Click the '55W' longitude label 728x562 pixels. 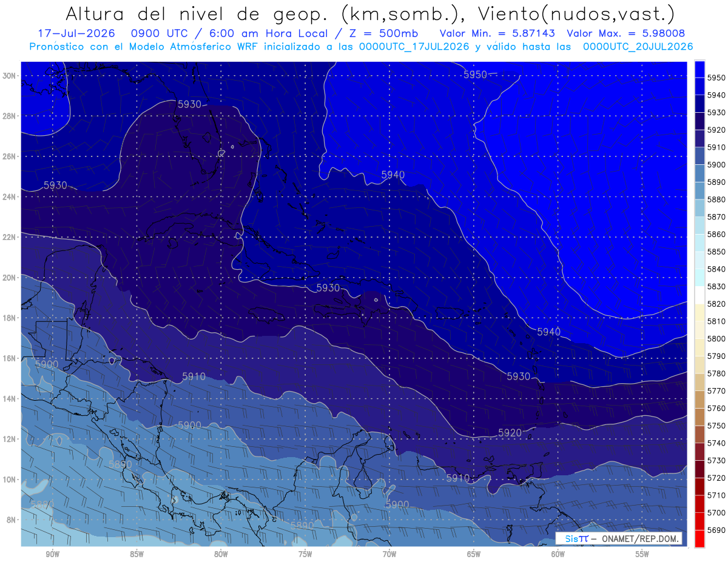(x=642, y=554)
